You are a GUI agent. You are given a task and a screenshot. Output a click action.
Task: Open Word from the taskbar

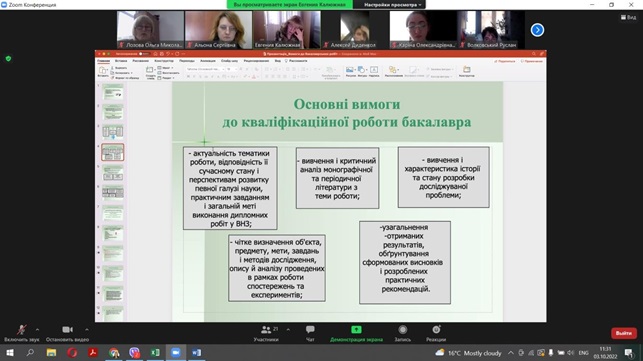tap(196, 353)
